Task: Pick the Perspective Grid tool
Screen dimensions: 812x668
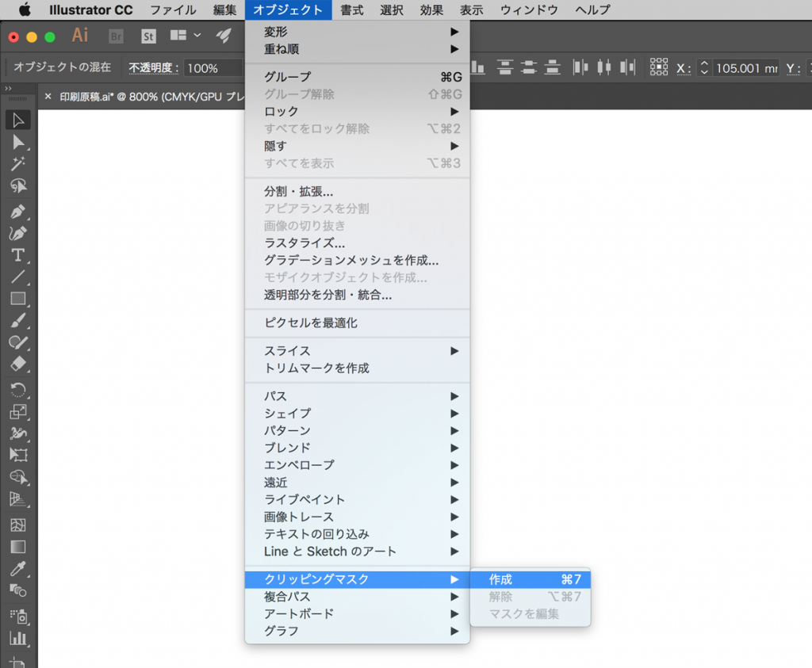Action: pyautogui.click(x=18, y=498)
